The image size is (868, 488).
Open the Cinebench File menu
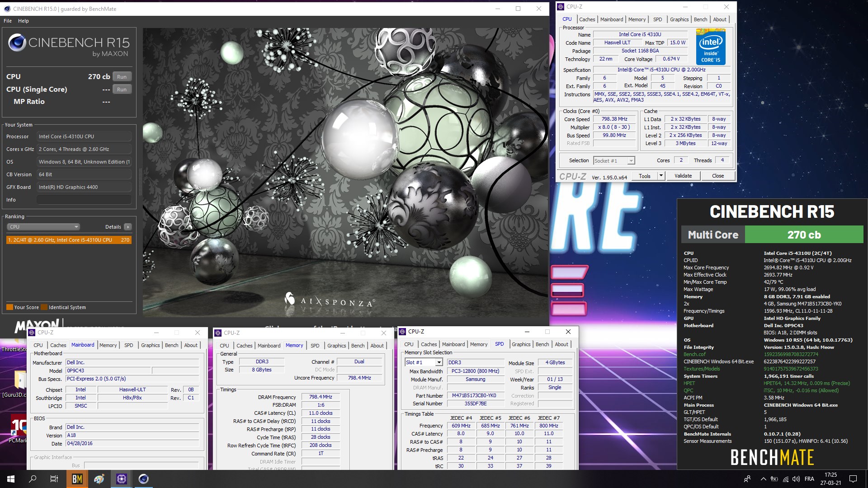pyautogui.click(x=8, y=21)
